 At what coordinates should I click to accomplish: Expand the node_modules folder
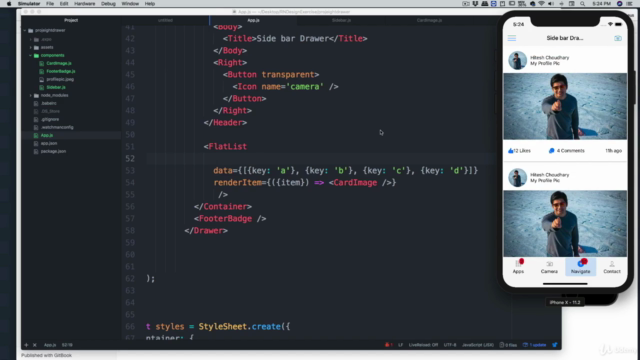31,95
